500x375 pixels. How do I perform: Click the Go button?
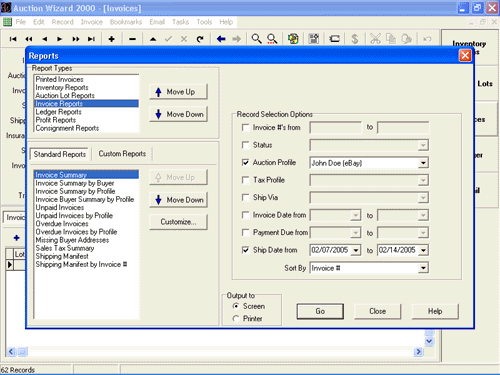[x=320, y=311]
